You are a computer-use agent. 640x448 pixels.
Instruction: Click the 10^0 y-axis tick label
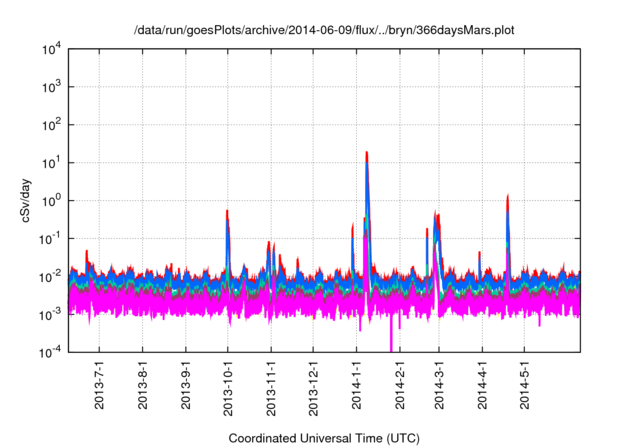[x=50, y=200]
